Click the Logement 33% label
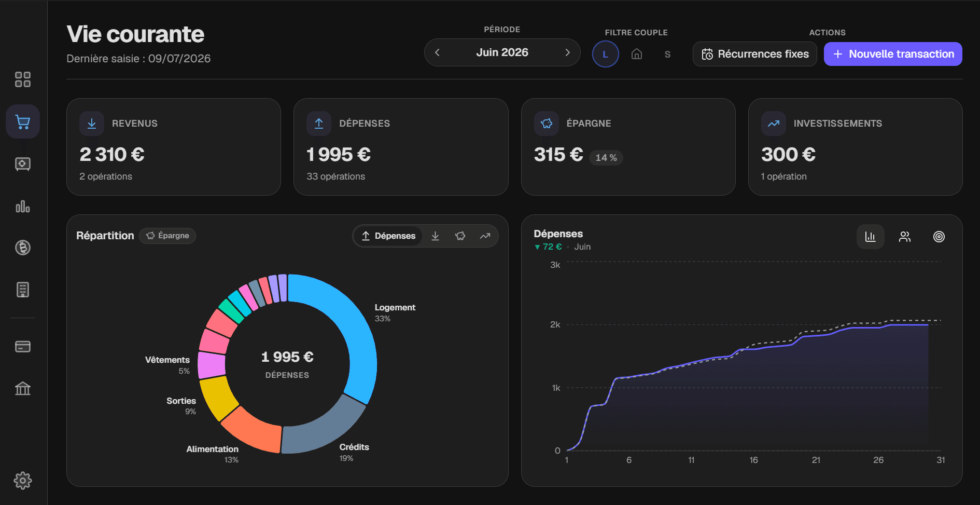Screen dimensions: 980x505 coord(395,312)
